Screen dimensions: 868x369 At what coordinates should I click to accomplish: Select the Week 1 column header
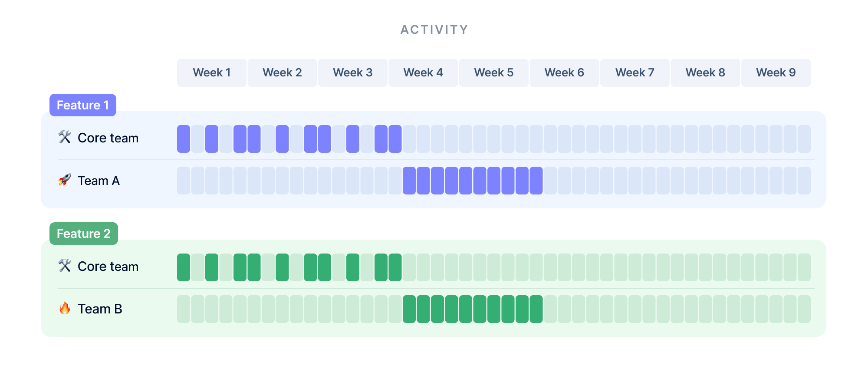point(212,73)
